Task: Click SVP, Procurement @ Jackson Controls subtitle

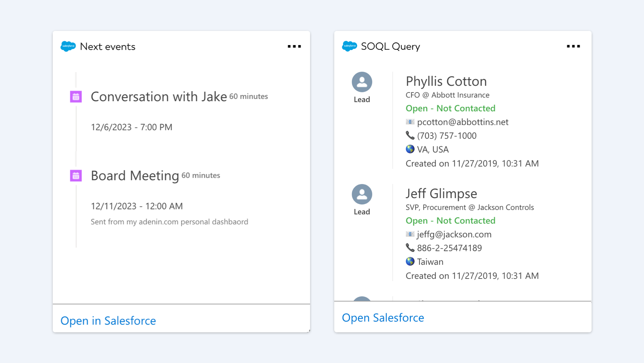Action: (x=469, y=207)
